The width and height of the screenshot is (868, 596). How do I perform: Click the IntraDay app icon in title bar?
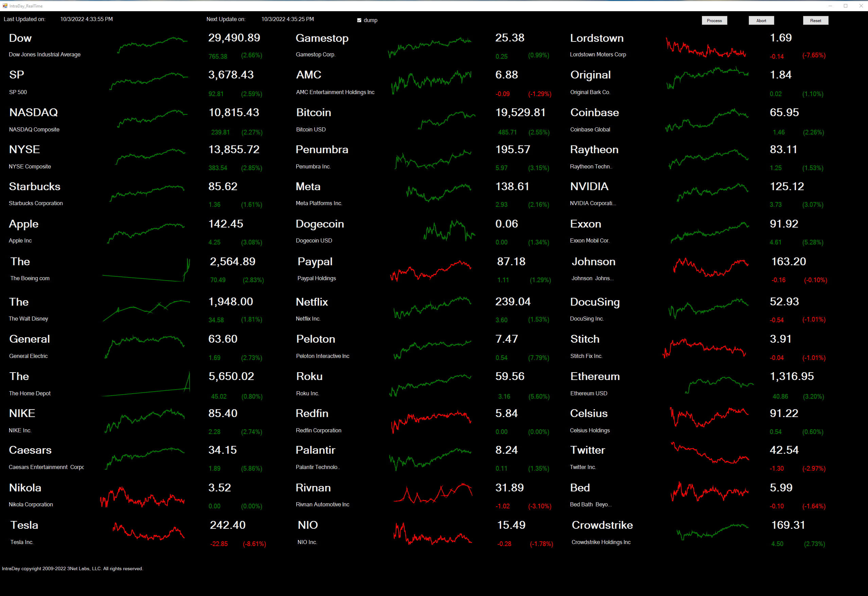point(5,5)
